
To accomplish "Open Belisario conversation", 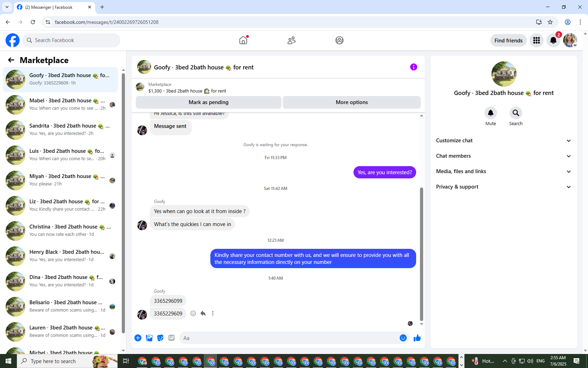I will point(61,306).
